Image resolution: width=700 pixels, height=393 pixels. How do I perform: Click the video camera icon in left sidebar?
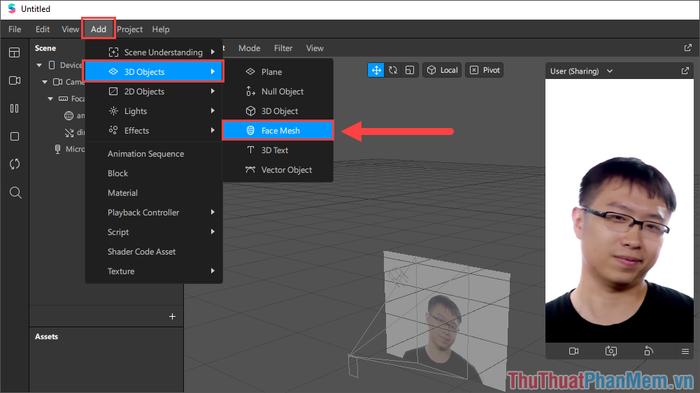coord(14,80)
